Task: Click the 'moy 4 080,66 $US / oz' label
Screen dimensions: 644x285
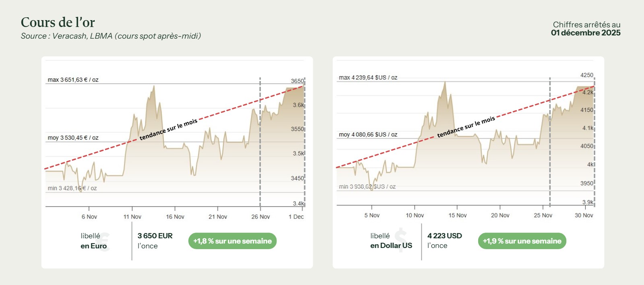Action: click(x=368, y=134)
